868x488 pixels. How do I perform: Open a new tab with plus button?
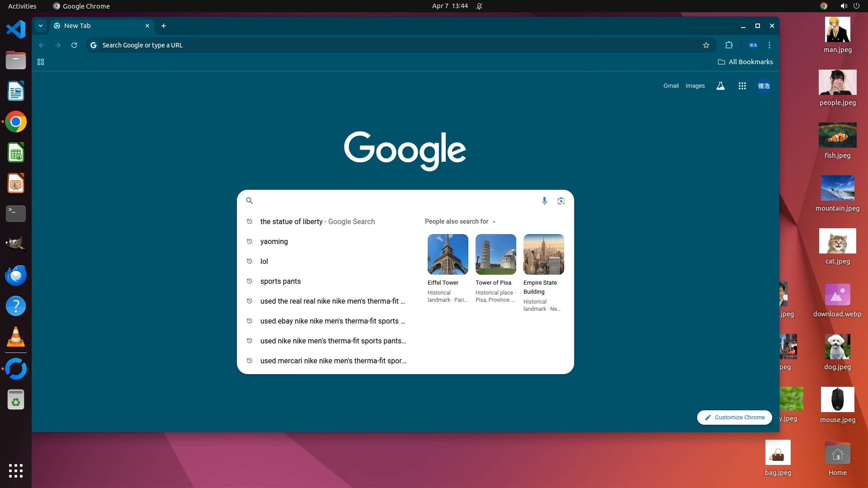(164, 26)
